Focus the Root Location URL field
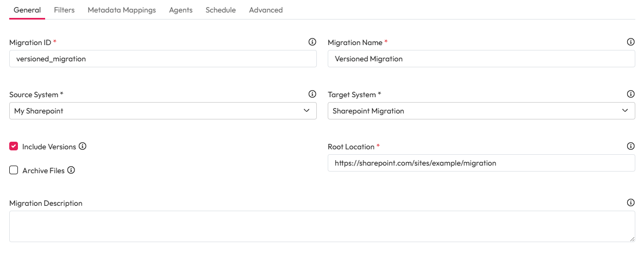The image size is (644, 253). pyautogui.click(x=481, y=163)
